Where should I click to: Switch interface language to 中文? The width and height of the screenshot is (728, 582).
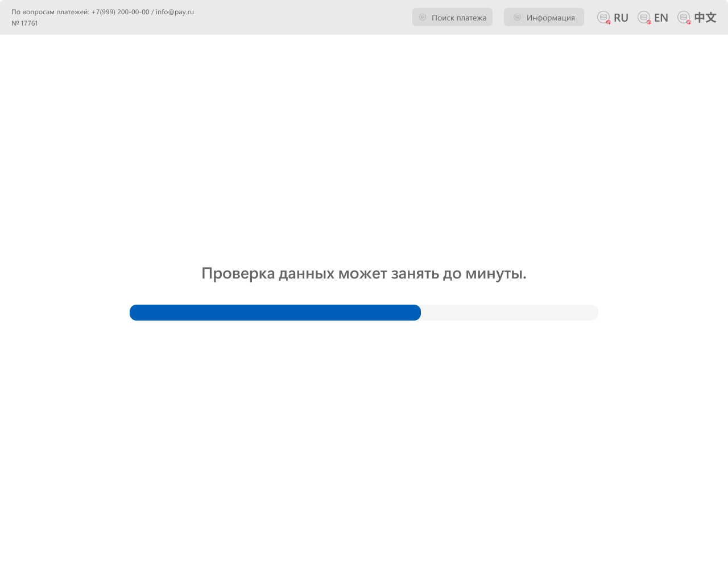[705, 17]
